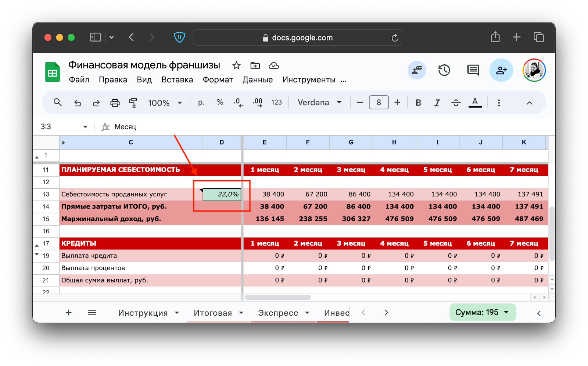
Task: Toggle italic formatting
Action: (x=437, y=103)
